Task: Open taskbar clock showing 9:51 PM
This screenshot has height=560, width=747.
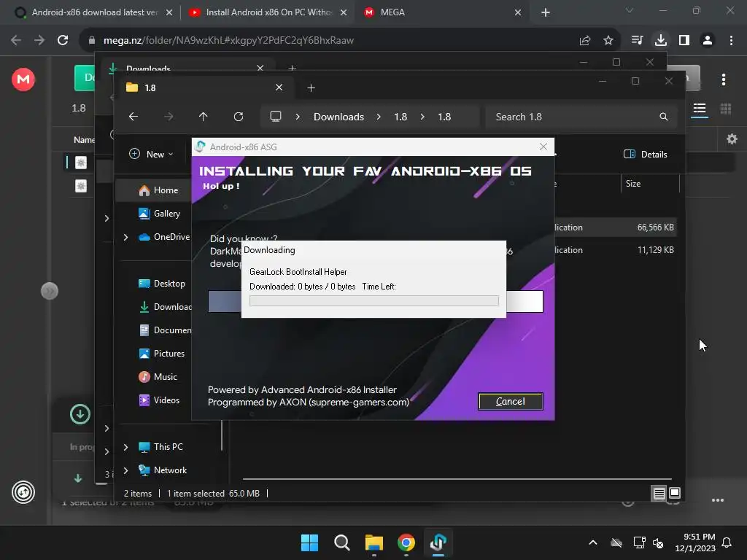Action: (695, 542)
